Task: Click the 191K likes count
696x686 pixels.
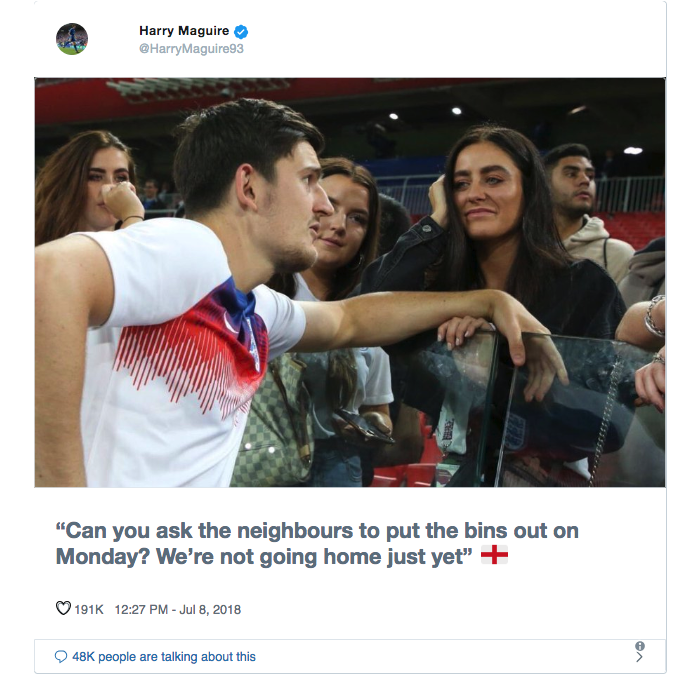Action: (x=89, y=610)
